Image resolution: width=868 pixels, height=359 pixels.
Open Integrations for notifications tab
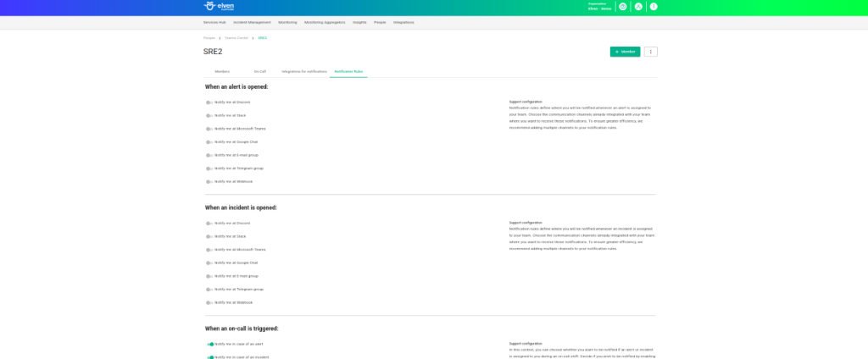click(303, 72)
